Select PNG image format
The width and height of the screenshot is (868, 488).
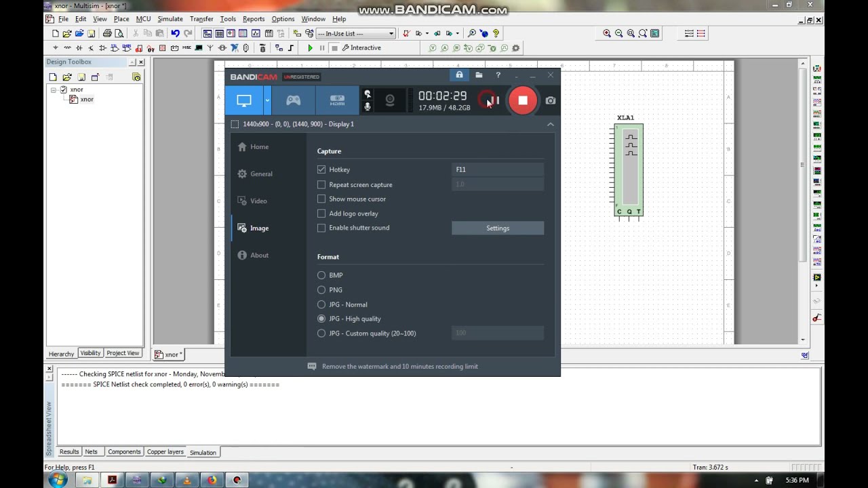[321, 289]
